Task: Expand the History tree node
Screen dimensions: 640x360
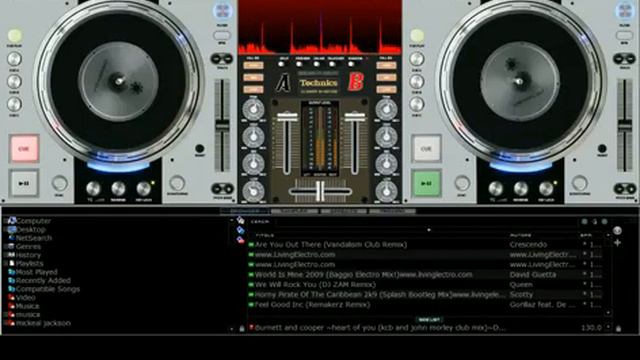Action: [5, 255]
